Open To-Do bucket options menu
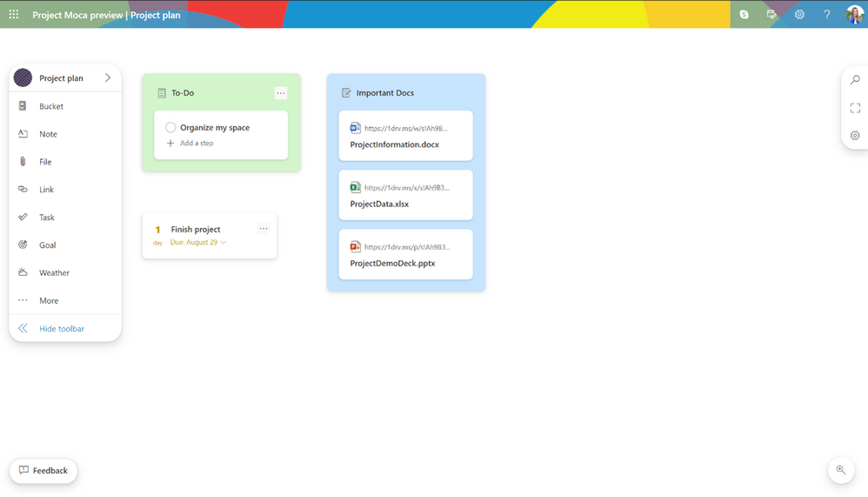Image resolution: width=868 pixels, height=497 pixels. tap(281, 93)
